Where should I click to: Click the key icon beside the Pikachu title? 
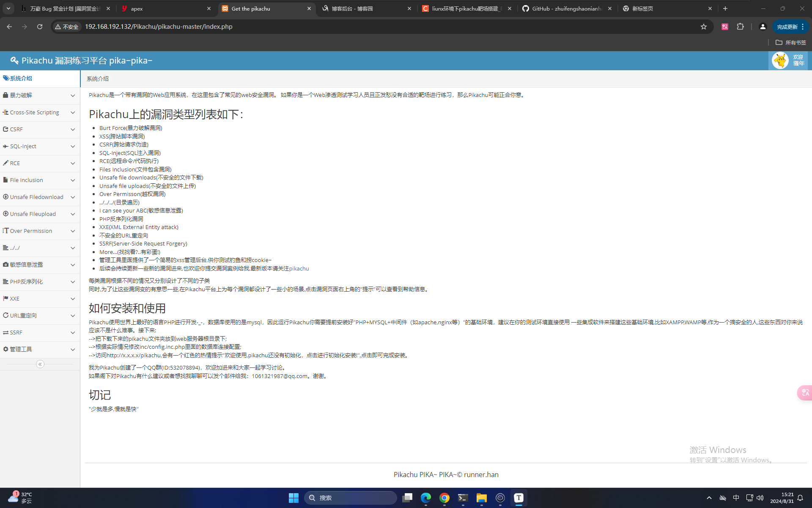14,61
